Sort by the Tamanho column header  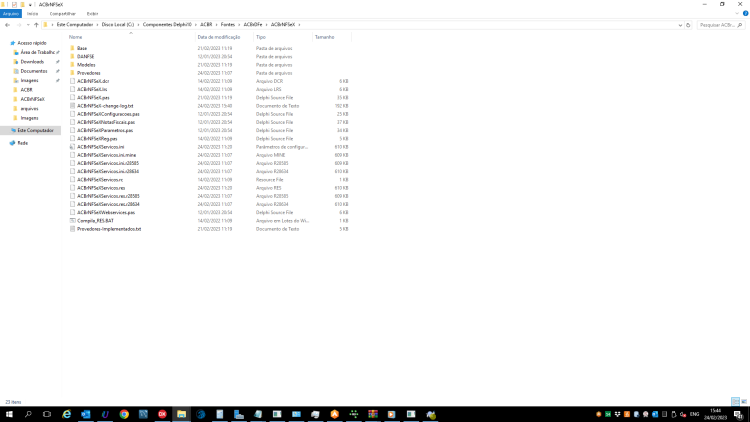click(324, 37)
